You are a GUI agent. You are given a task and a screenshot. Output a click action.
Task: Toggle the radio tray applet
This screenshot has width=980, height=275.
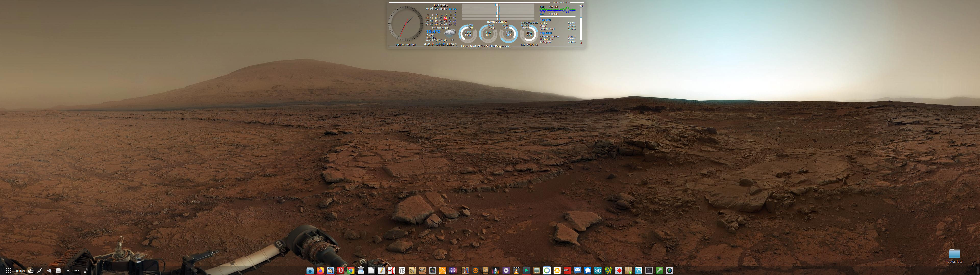31,271
